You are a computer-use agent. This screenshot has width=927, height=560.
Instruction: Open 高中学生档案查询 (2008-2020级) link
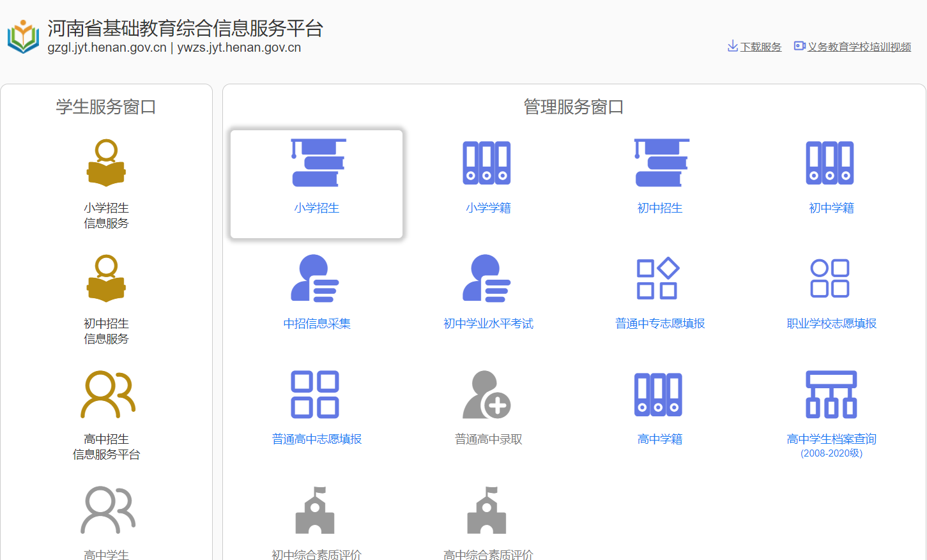click(831, 439)
